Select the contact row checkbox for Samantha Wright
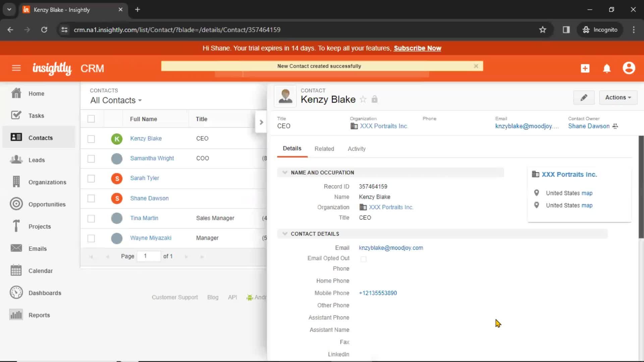This screenshot has width=644, height=362. [91, 158]
